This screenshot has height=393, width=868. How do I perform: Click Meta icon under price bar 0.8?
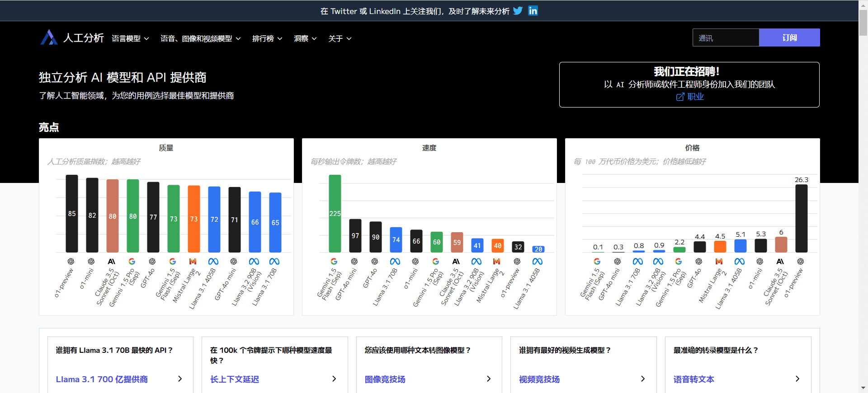(638, 262)
